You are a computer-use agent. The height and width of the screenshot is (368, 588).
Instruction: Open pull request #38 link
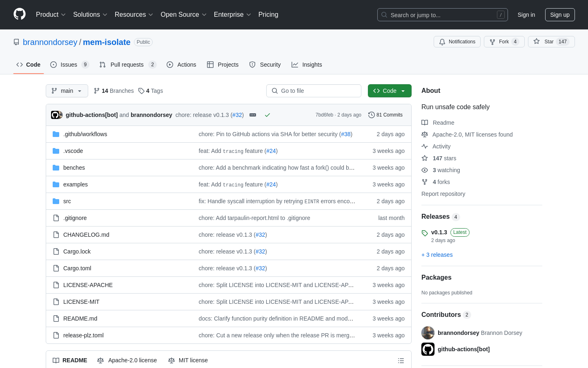(x=346, y=134)
